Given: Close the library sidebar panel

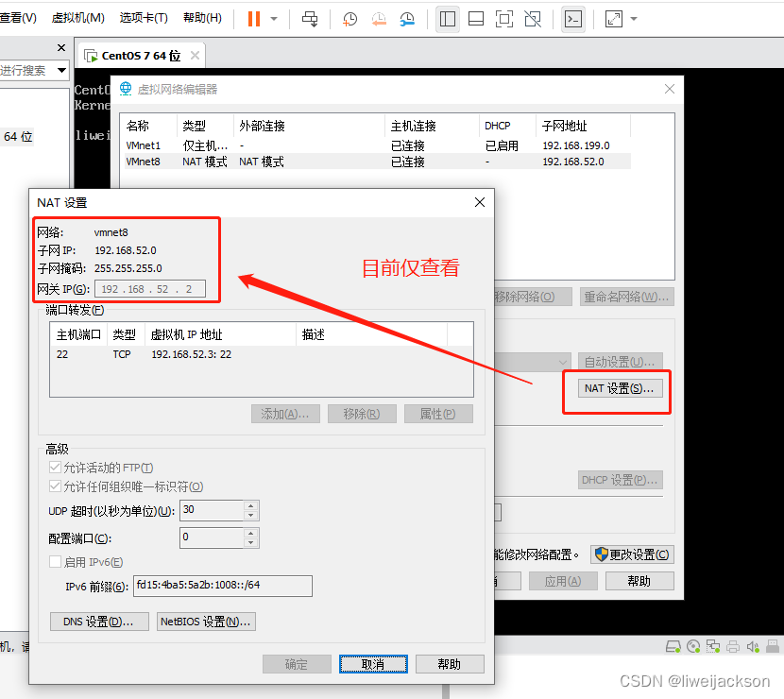Looking at the screenshot, I should [x=61, y=47].
